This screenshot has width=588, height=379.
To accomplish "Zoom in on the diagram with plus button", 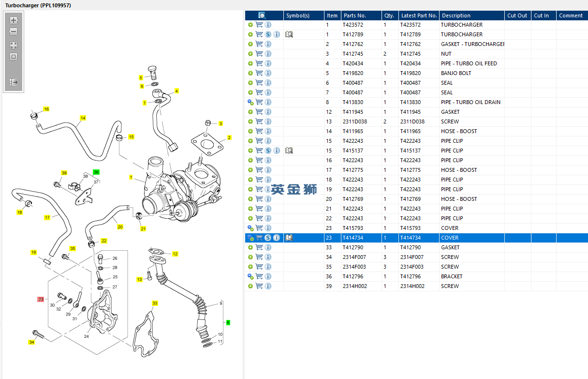I will click(14, 20).
